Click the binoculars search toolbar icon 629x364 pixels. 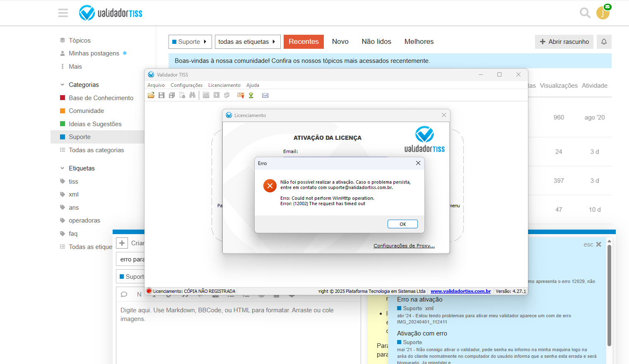tap(192, 95)
